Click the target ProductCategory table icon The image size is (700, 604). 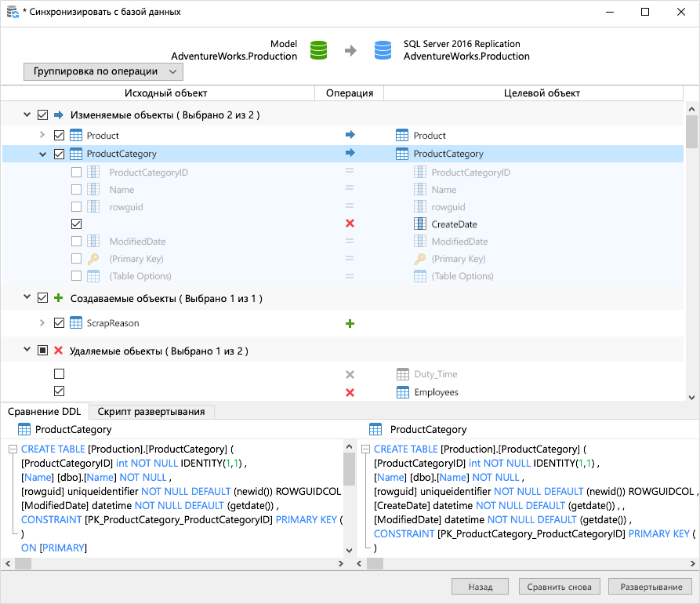point(402,154)
